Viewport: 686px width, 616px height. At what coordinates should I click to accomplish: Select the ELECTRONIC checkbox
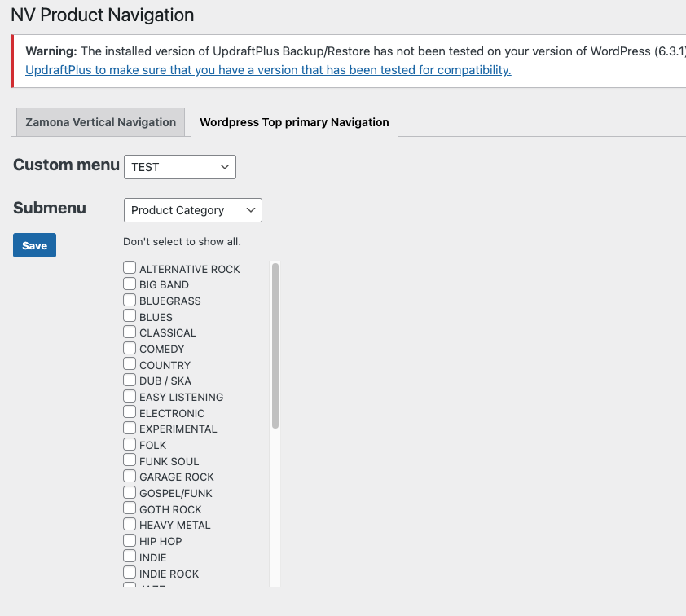pyautogui.click(x=130, y=412)
